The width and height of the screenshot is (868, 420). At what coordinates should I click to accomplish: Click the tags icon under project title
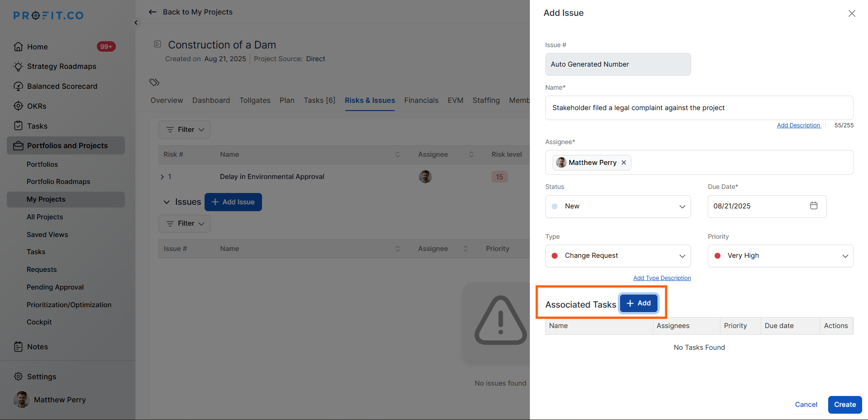[154, 82]
